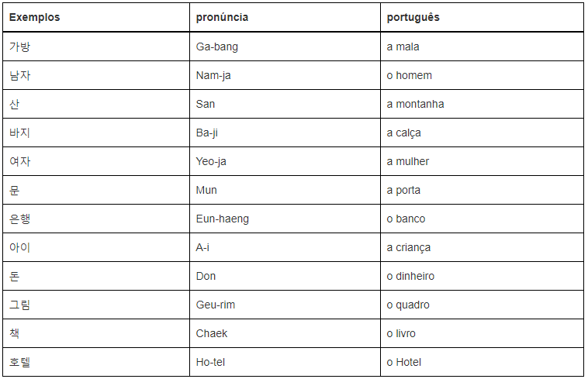Click the pronunciation Eun-haeng

223,219
